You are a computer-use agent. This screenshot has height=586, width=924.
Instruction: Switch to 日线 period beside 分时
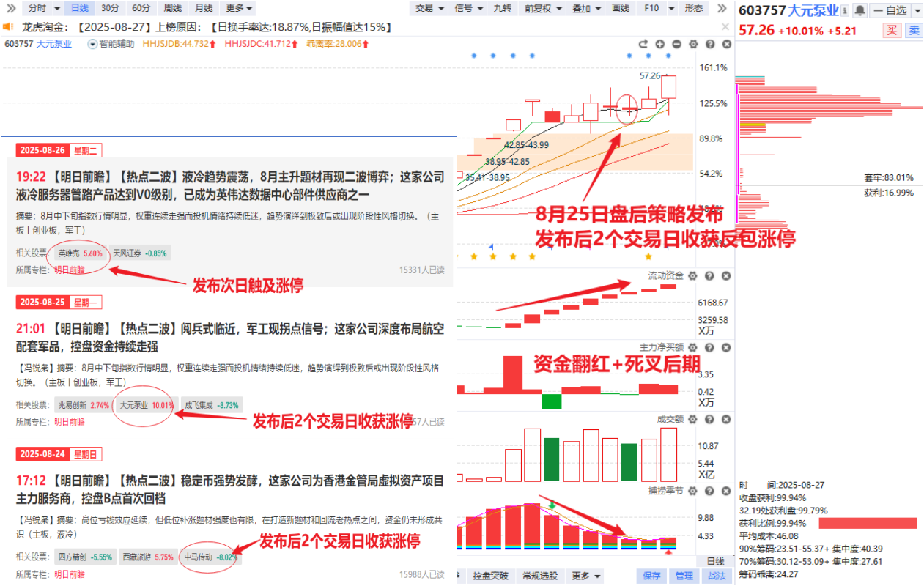[78, 8]
